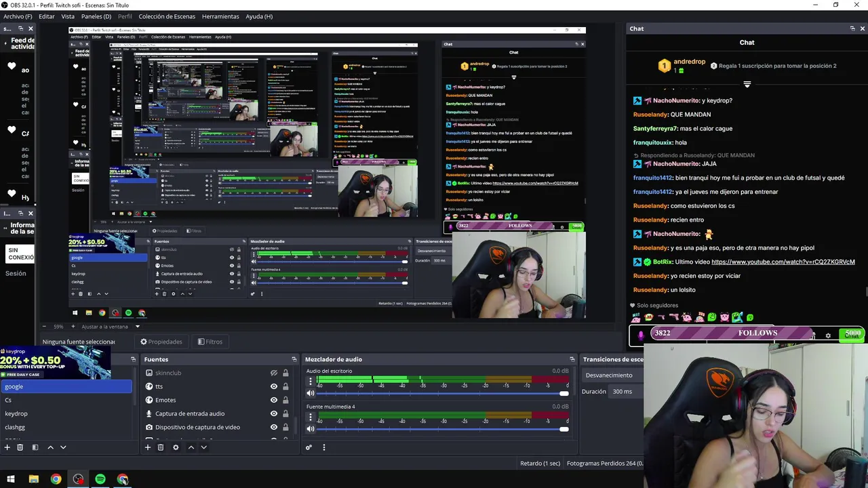Open Spotify from the taskbar
Image resolution: width=868 pixels, height=488 pixels.
100,479
